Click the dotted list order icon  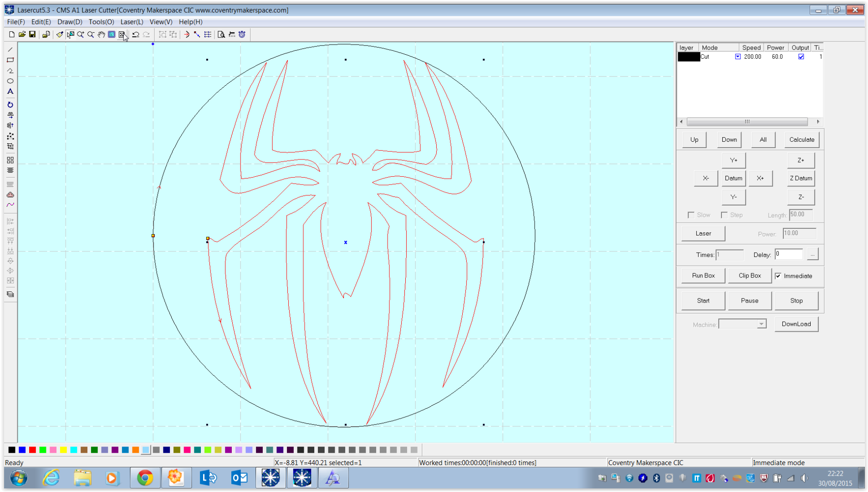[x=208, y=35]
